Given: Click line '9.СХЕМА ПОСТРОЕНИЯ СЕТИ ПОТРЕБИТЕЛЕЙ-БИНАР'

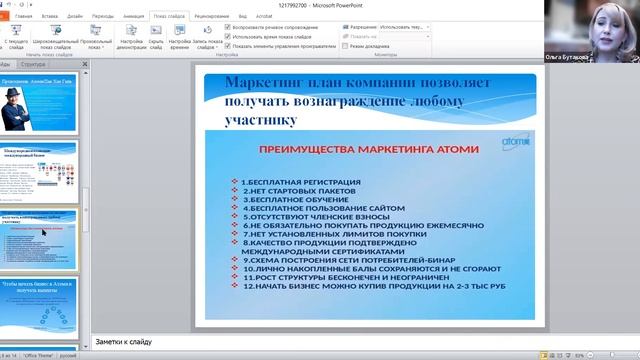Looking at the screenshot, I should coord(349,260).
